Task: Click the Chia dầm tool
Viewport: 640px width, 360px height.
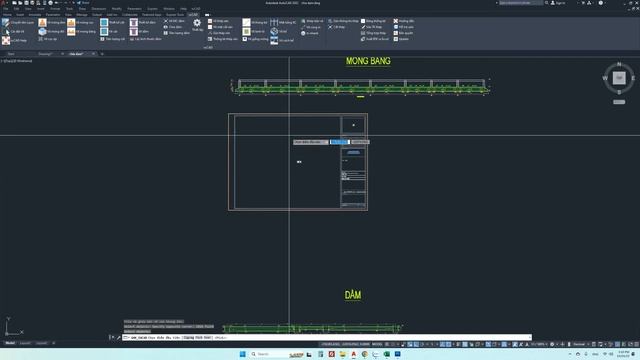Action: [173, 27]
